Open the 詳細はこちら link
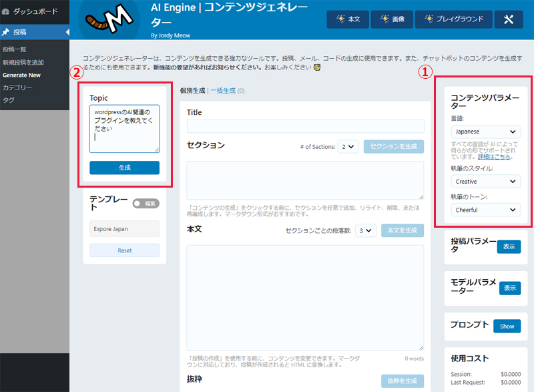534x392 pixels. pos(494,157)
